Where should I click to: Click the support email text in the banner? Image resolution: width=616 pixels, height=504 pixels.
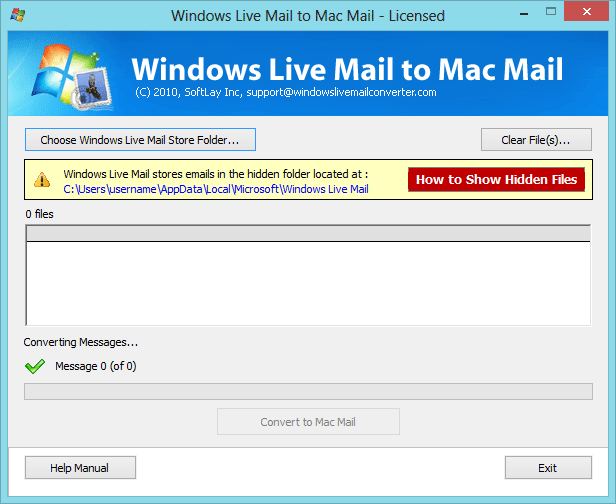pyautogui.click(x=341, y=92)
